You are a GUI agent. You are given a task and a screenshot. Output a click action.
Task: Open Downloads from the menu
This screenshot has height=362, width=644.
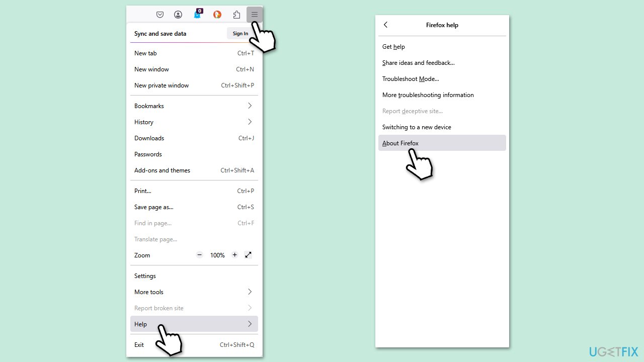tap(149, 138)
